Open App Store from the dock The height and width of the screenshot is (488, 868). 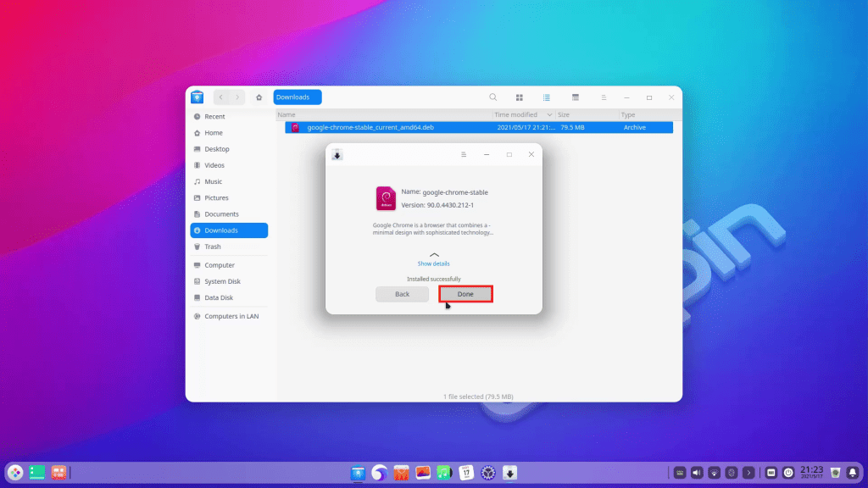401,473
